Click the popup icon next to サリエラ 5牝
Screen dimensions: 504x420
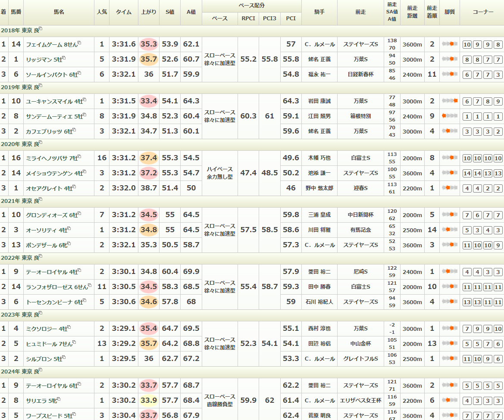coord(58,399)
